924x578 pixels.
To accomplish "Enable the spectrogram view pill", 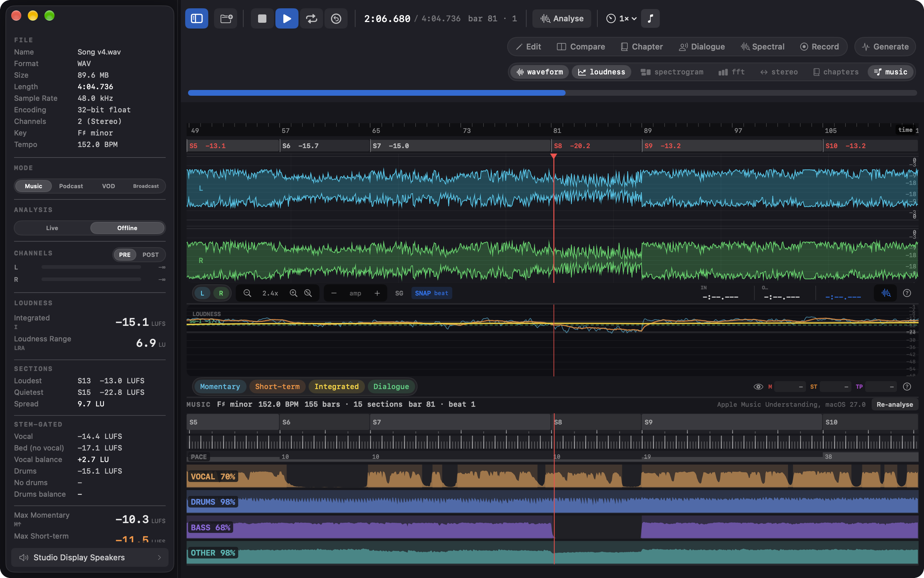I will 672,72.
